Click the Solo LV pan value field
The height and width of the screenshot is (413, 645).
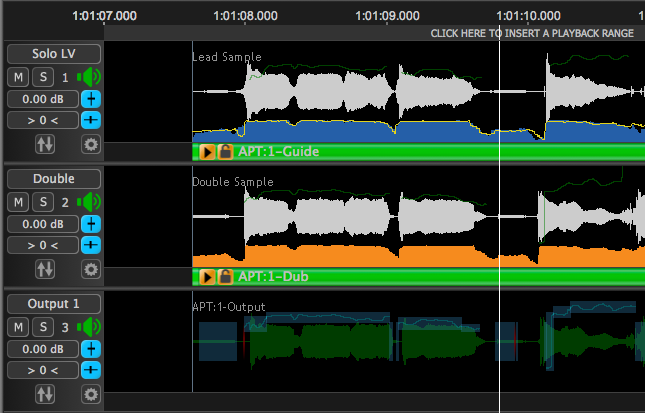coord(43,120)
